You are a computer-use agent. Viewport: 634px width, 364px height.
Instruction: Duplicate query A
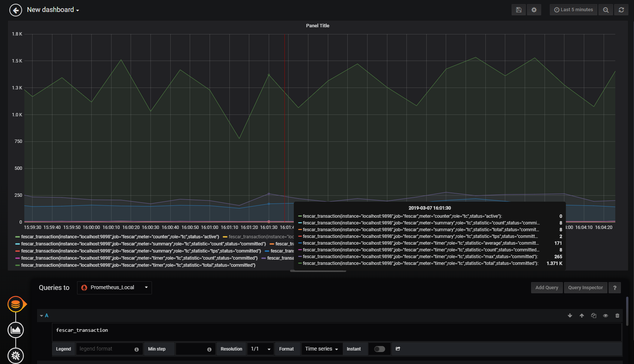click(594, 316)
